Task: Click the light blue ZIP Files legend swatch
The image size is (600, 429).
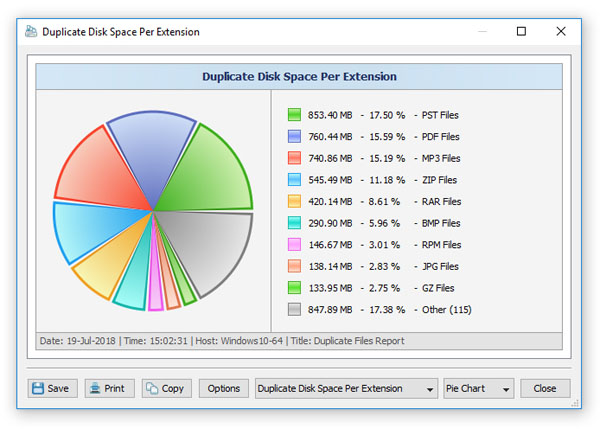Action: tap(294, 179)
